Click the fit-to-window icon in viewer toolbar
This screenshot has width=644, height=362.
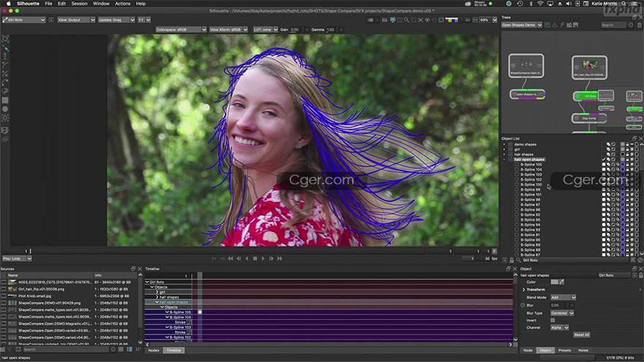click(421, 20)
